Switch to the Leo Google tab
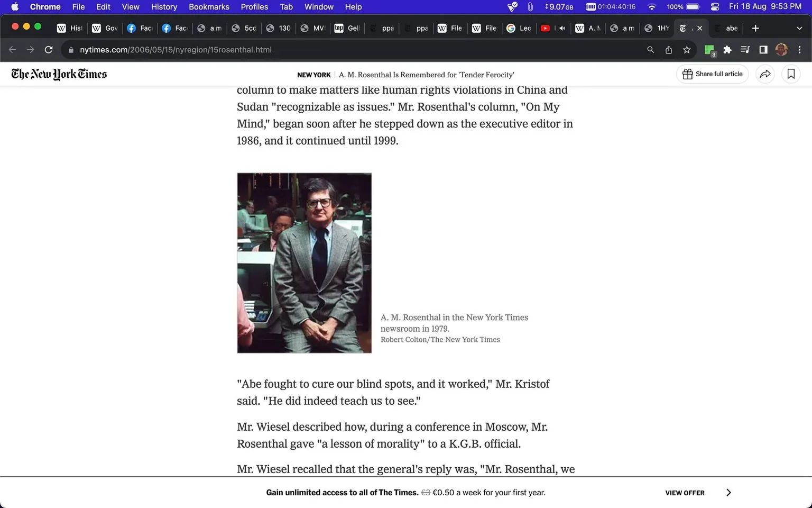The image size is (812, 508). pyautogui.click(x=519, y=28)
